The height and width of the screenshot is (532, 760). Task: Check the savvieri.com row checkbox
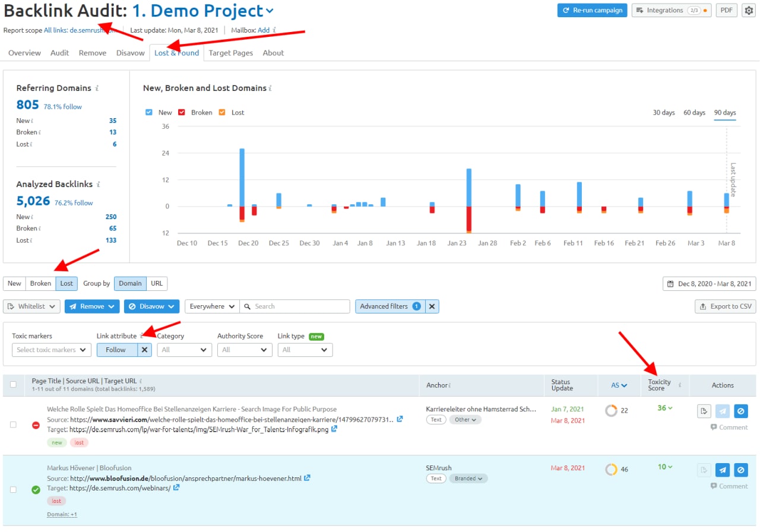[x=13, y=425]
